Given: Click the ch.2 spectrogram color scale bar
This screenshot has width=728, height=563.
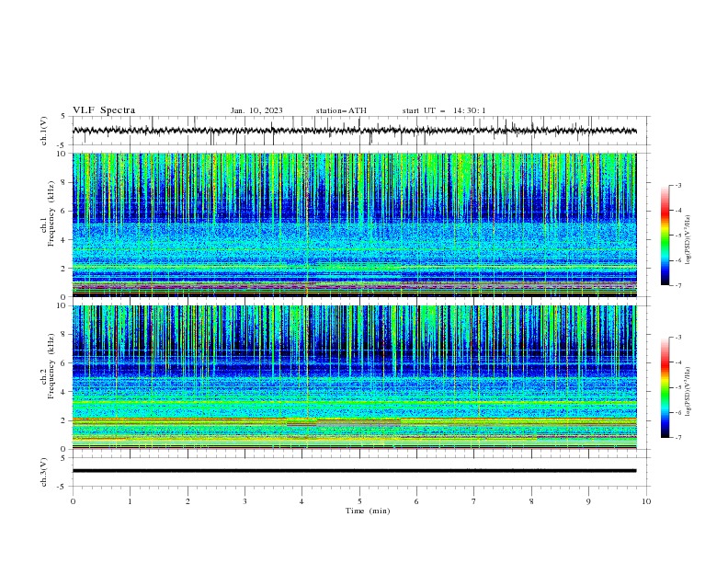Looking at the screenshot, I should click(x=665, y=387).
